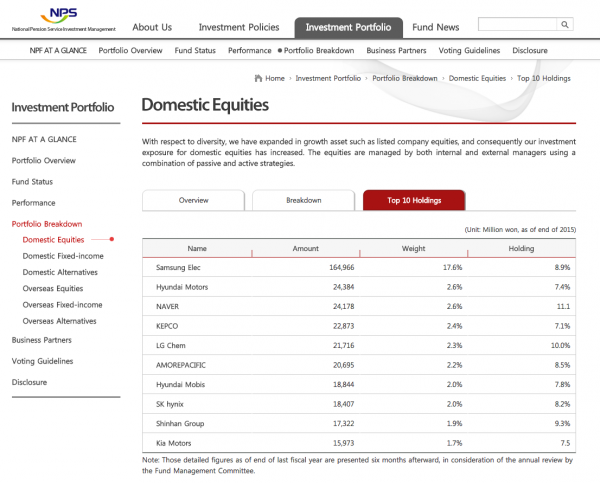
Task: Open Performance in sidebar
Action: click(33, 203)
